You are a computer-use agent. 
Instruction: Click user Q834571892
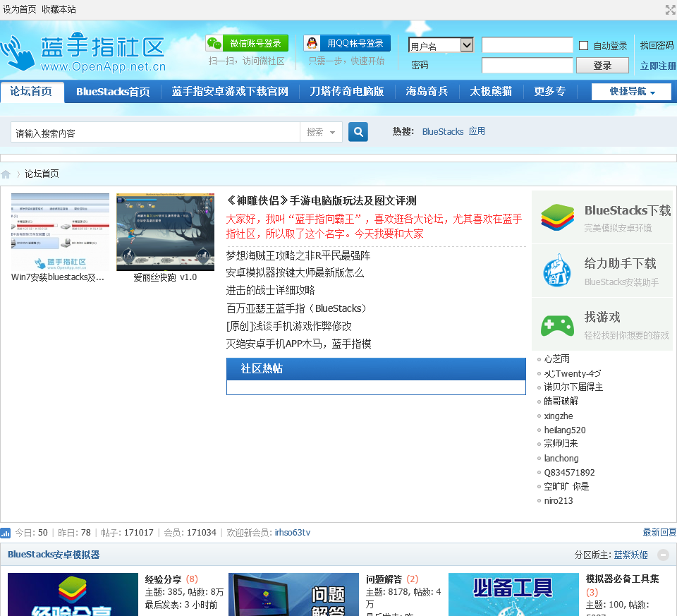point(570,473)
